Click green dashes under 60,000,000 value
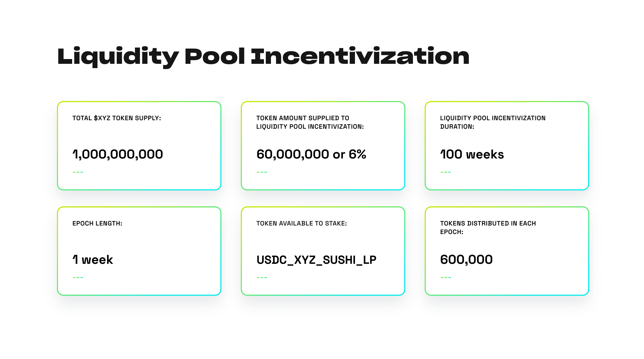The width and height of the screenshot is (644, 359). [x=262, y=172]
